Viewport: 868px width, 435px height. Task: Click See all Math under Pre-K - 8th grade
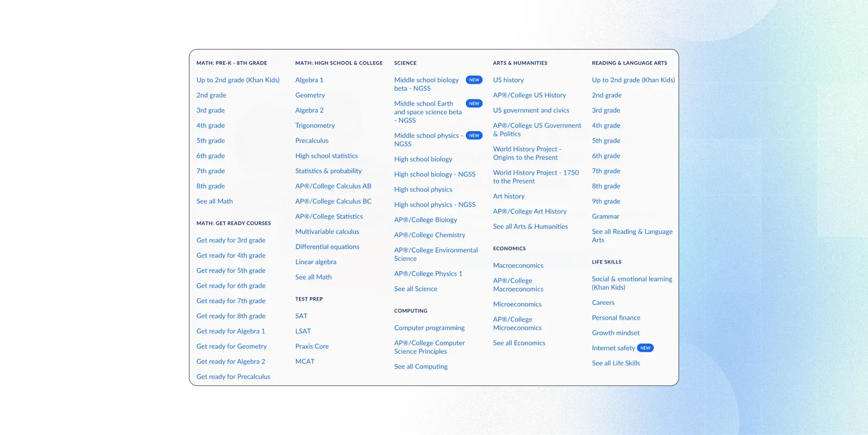[214, 202]
